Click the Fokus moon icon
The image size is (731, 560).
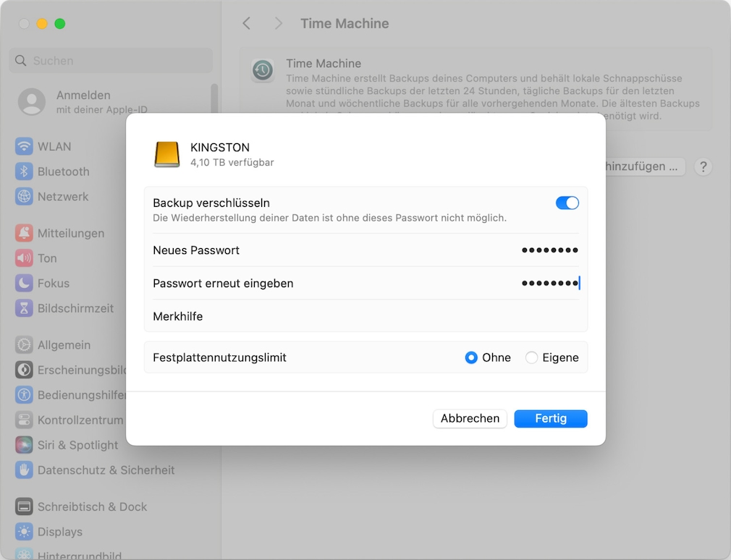coord(25,283)
